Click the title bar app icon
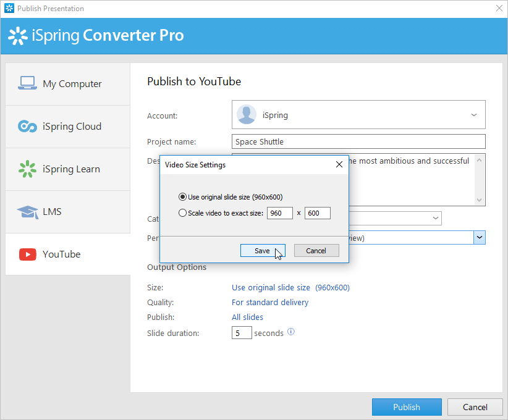 point(9,8)
